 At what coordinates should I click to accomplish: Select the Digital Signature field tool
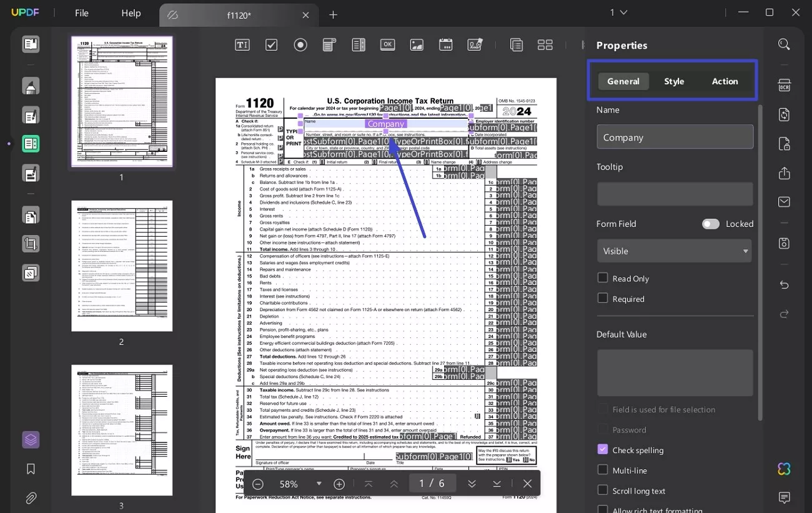(x=475, y=44)
